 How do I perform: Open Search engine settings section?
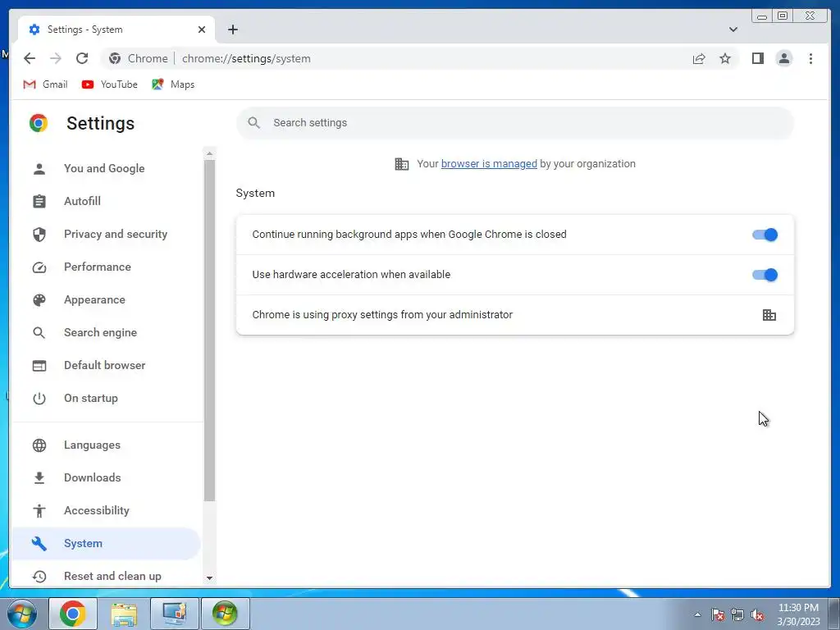click(106, 333)
